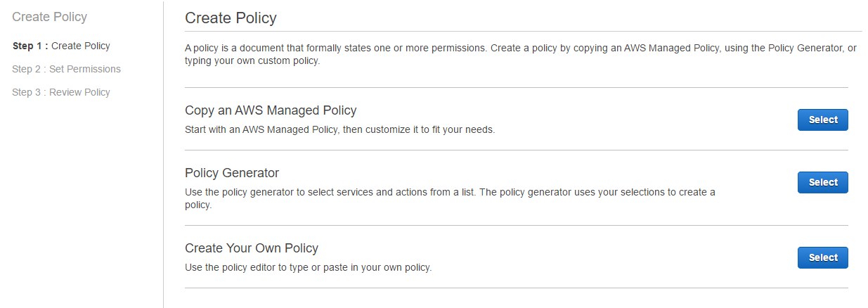Click Select for Create Your Own Policy

822,258
